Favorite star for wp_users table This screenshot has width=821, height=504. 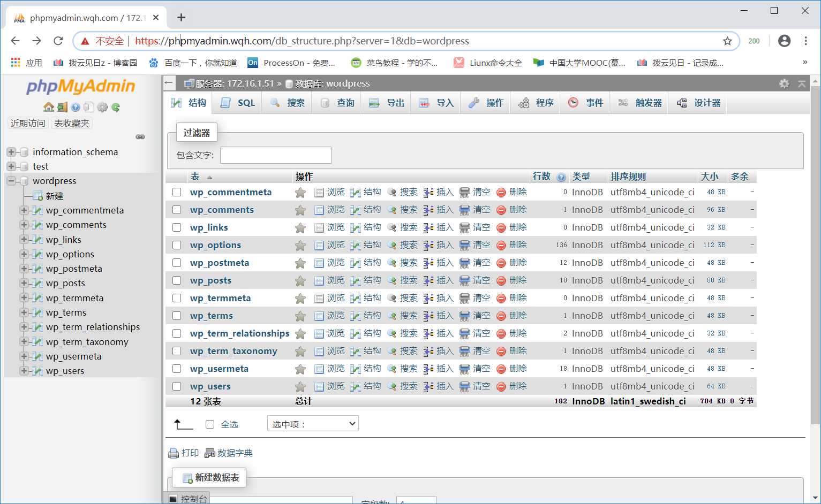[300, 387]
